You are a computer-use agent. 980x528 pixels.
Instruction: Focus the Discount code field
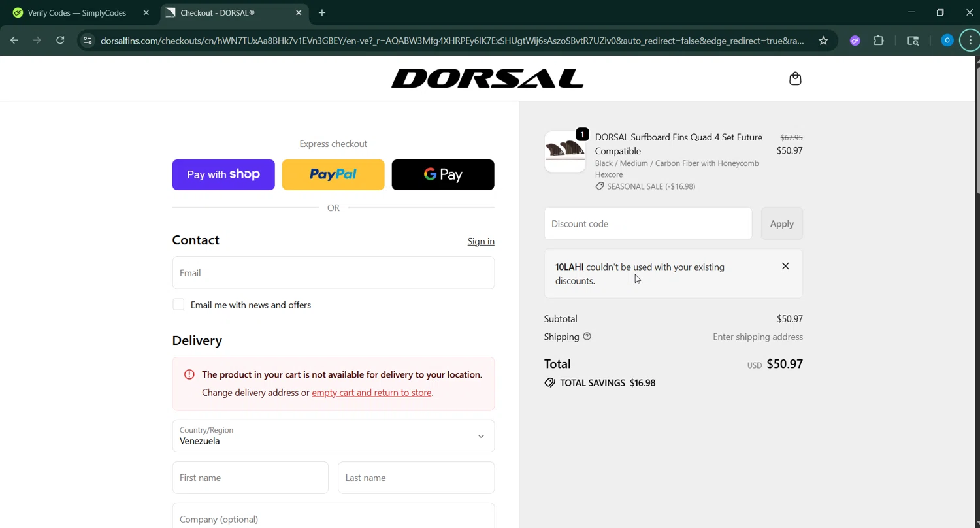[648, 223]
